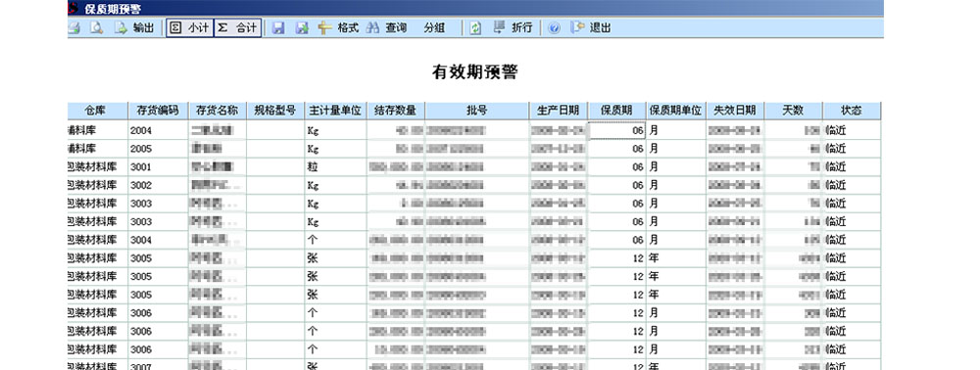Click the 月 unit cell in row 3002
980x370 pixels.
(x=675, y=185)
